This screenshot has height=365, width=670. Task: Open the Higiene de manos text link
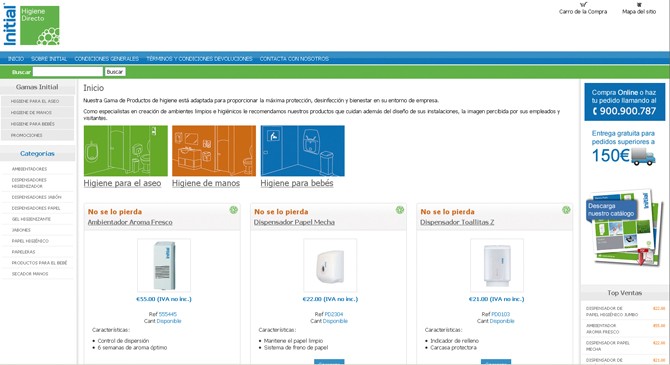click(x=206, y=183)
